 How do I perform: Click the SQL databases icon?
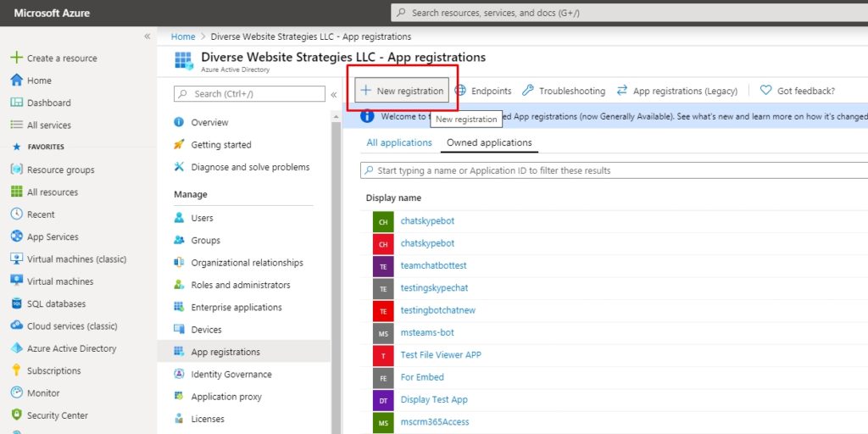coord(17,303)
